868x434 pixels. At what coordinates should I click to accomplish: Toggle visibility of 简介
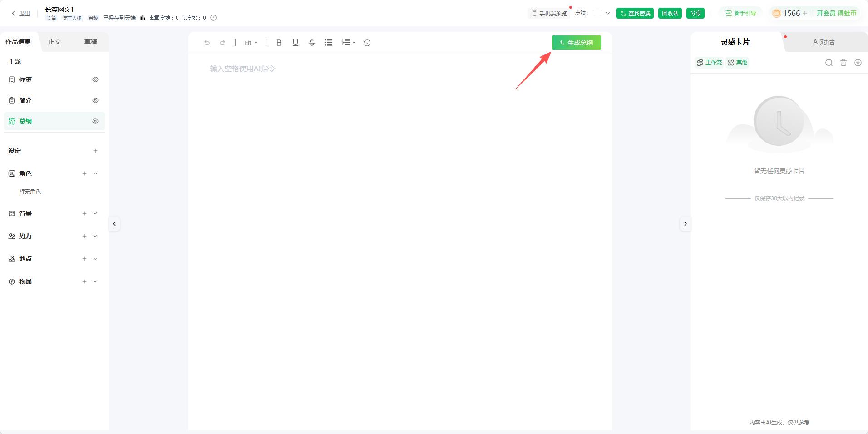click(x=95, y=100)
